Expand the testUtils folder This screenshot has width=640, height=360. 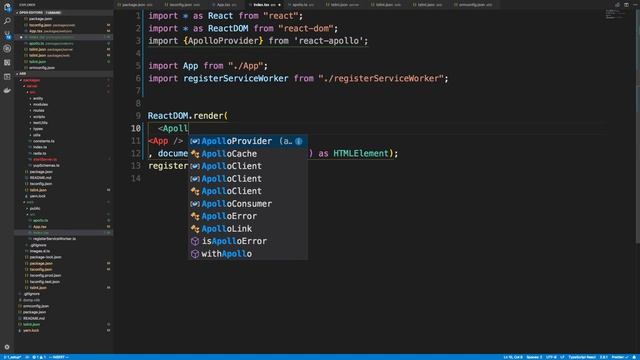pyautogui.click(x=40, y=123)
